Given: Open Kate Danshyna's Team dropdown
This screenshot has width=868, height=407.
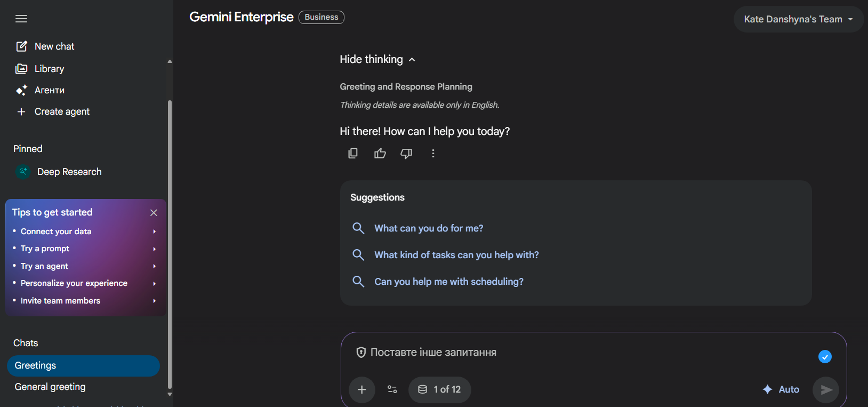Looking at the screenshot, I should tap(798, 19).
